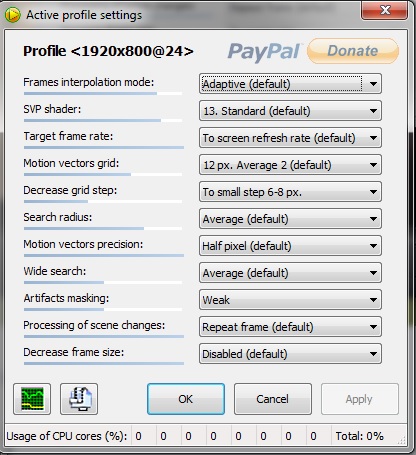The height and width of the screenshot is (455, 416).
Task: Confirm settings with the OK button
Action: click(x=186, y=399)
